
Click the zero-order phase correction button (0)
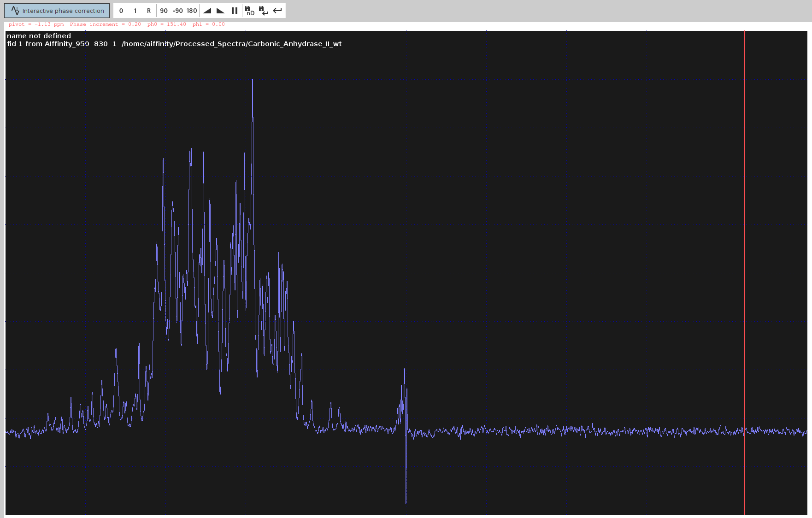pyautogui.click(x=121, y=11)
